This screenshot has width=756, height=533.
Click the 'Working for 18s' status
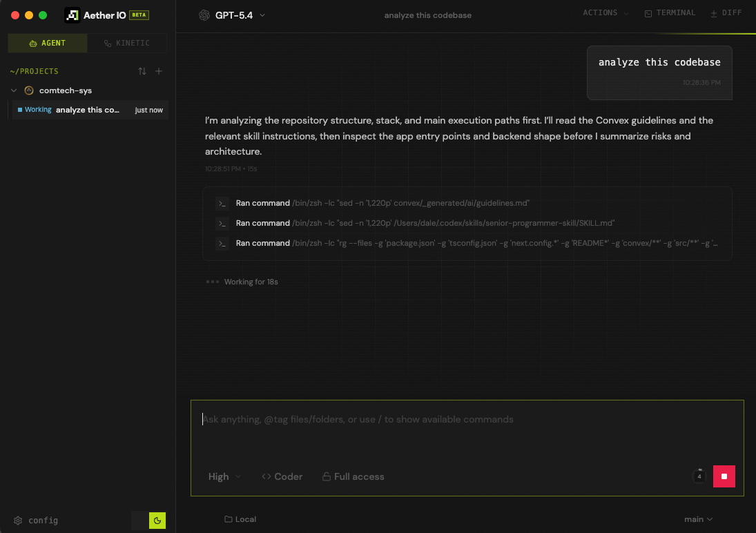pos(251,282)
